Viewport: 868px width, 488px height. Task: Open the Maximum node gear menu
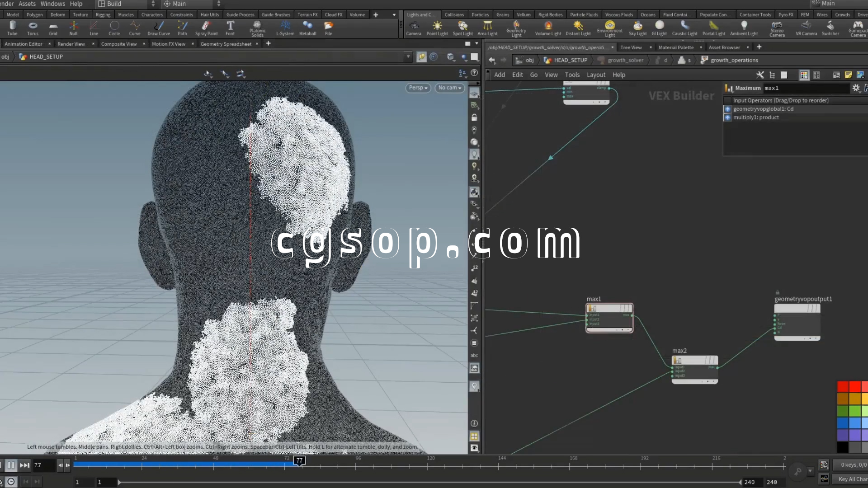[x=856, y=88]
